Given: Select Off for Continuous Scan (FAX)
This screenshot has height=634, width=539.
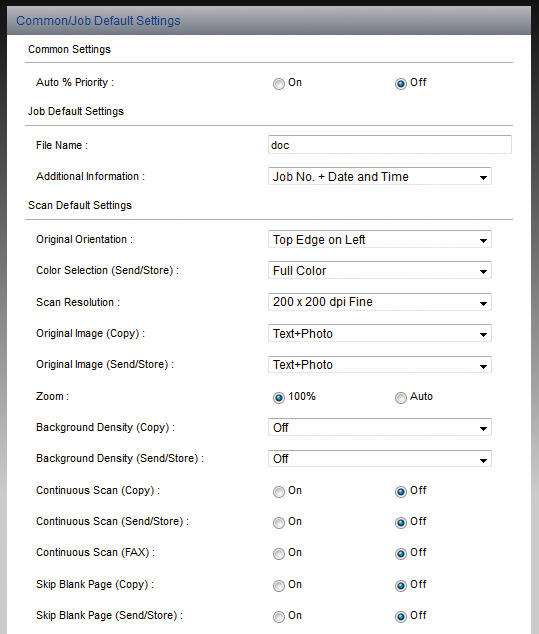Looking at the screenshot, I should tap(400, 554).
